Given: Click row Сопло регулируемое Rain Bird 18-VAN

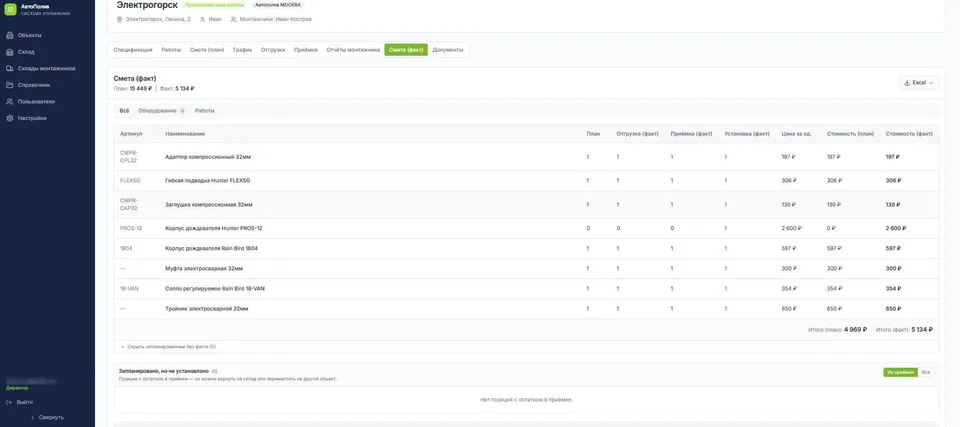Looking at the screenshot, I should 526,289.
